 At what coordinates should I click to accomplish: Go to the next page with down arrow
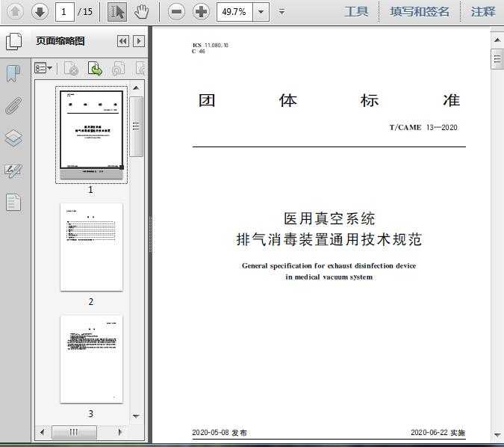point(40,11)
